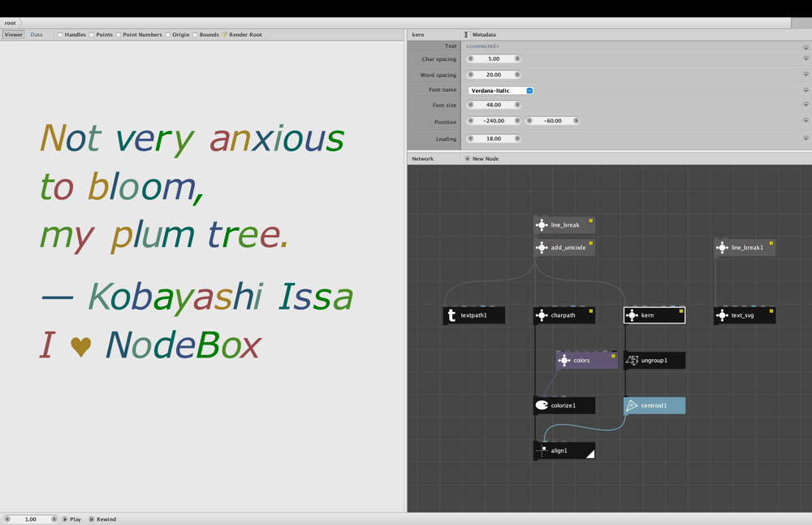Open the Position row options menu
The height and width of the screenshot is (525, 812).
click(806, 121)
